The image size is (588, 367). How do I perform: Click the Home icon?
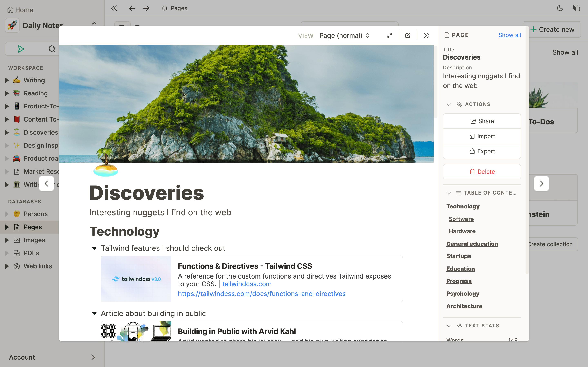click(x=10, y=10)
